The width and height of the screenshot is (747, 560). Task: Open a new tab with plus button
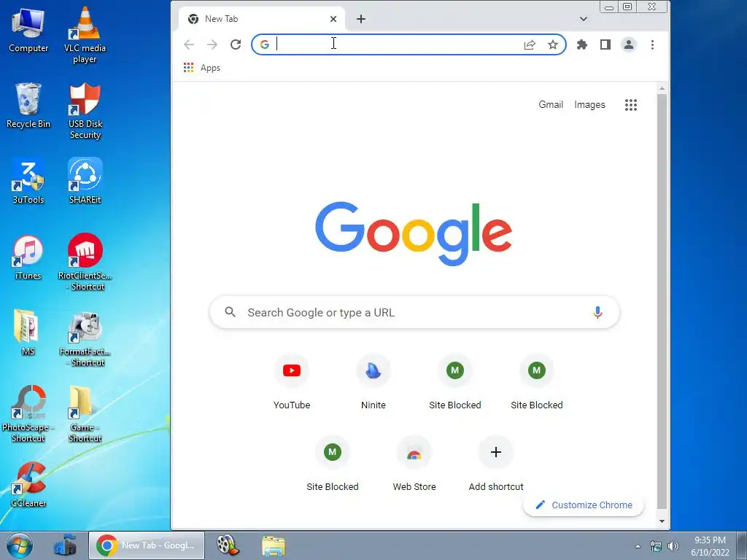[x=360, y=19]
